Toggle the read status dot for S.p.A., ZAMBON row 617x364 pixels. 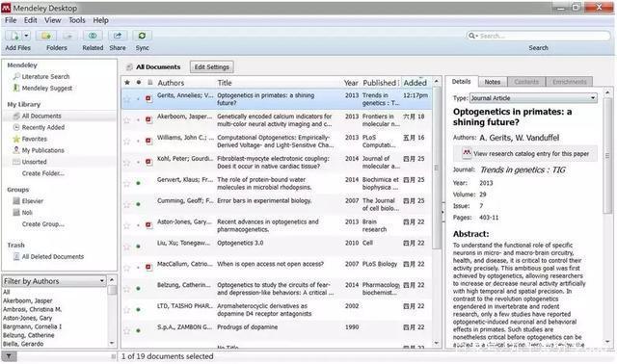pyautogui.click(x=139, y=330)
